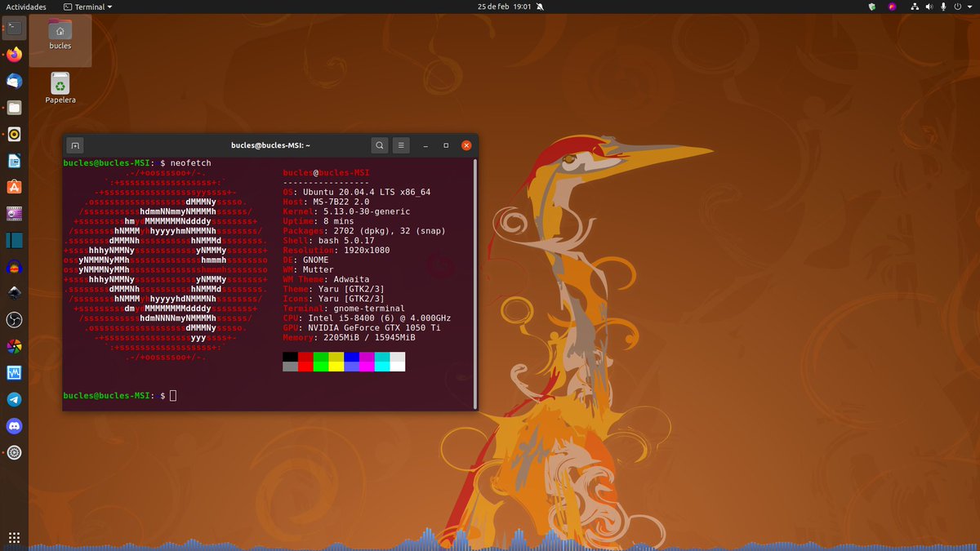Image resolution: width=980 pixels, height=551 pixels.
Task: Click the terminal vertical scrollbar
Action: [x=475, y=283]
